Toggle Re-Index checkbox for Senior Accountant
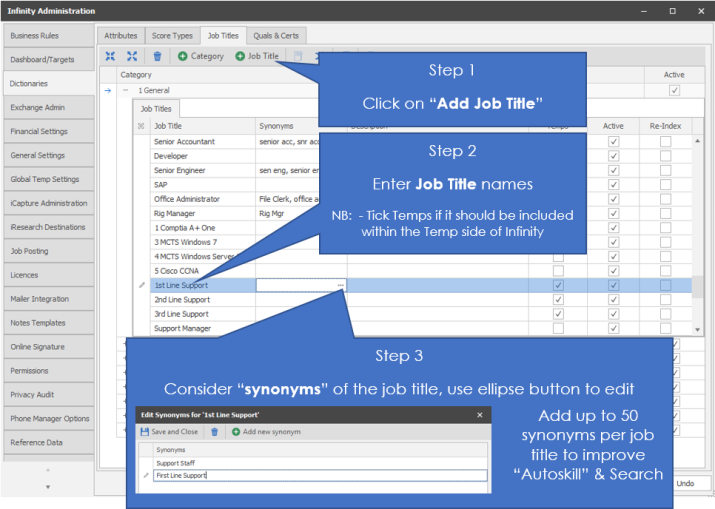Screen dimensions: 715x509 pyautogui.click(x=665, y=142)
